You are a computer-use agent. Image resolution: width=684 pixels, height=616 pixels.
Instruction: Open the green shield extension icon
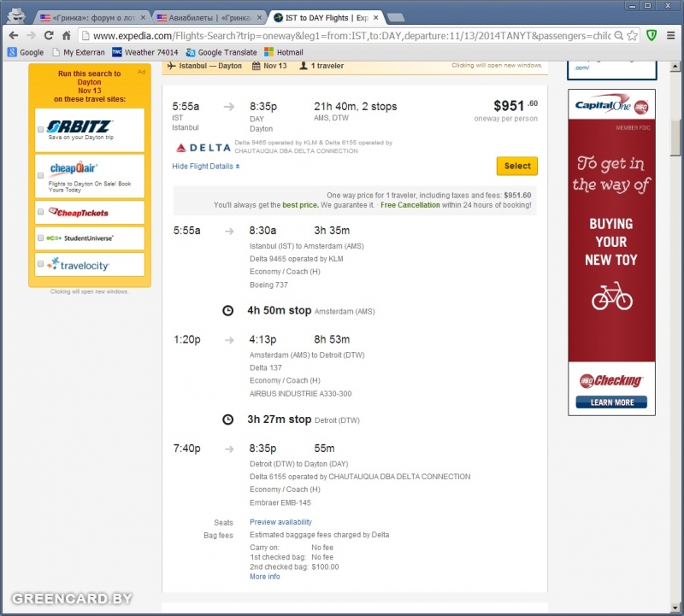coord(652,35)
